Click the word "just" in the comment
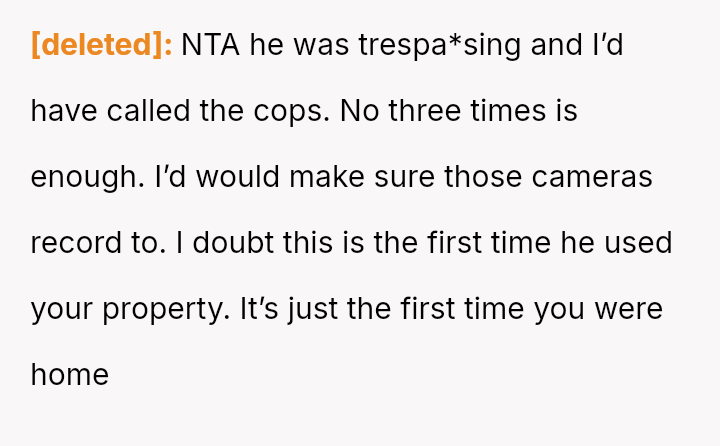The image size is (720, 446). [313, 309]
